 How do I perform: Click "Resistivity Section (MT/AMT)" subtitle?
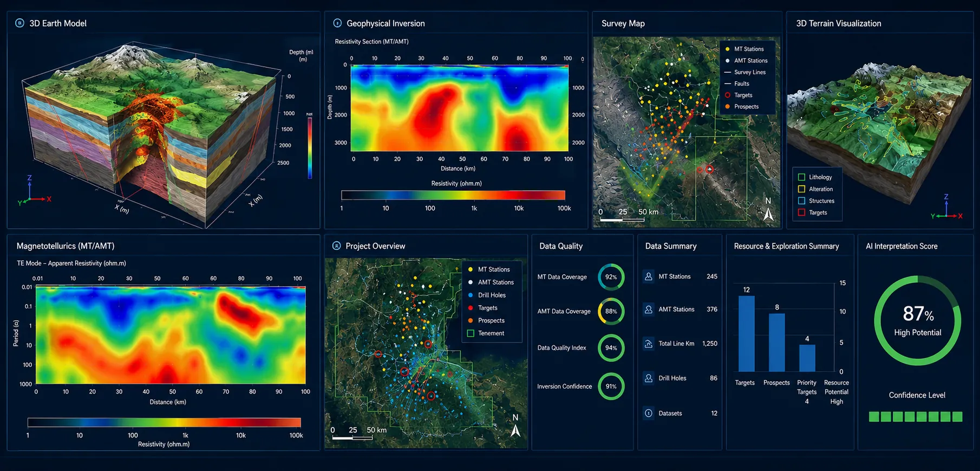pos(371,42)
